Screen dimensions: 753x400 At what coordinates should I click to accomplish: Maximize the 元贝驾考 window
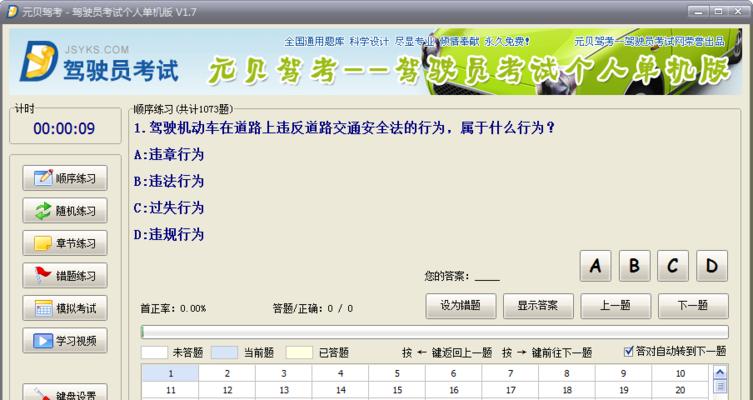718,11
